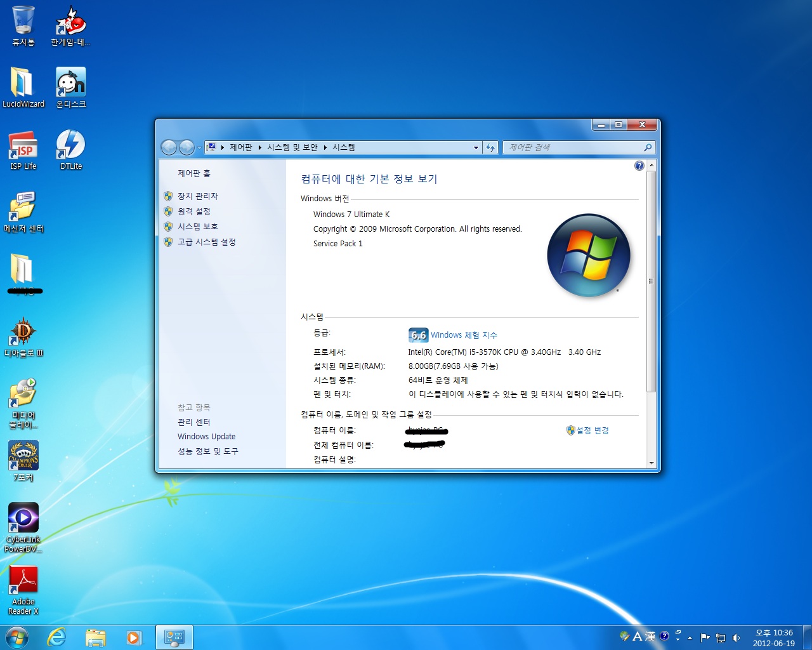Open Windows Explorer from the taskbar
812x650 pixels.
96,637
